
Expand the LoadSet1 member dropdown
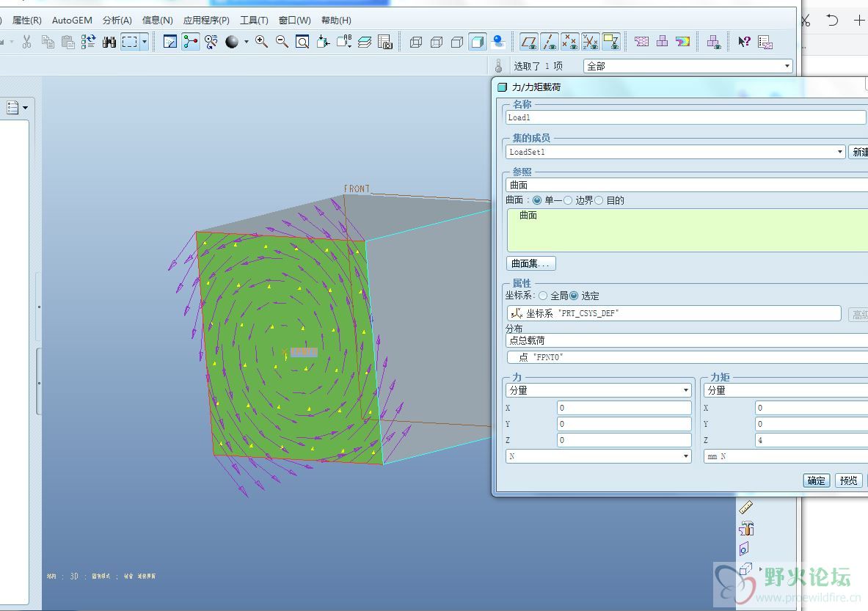pyautogui.click(x=840, y=152)
